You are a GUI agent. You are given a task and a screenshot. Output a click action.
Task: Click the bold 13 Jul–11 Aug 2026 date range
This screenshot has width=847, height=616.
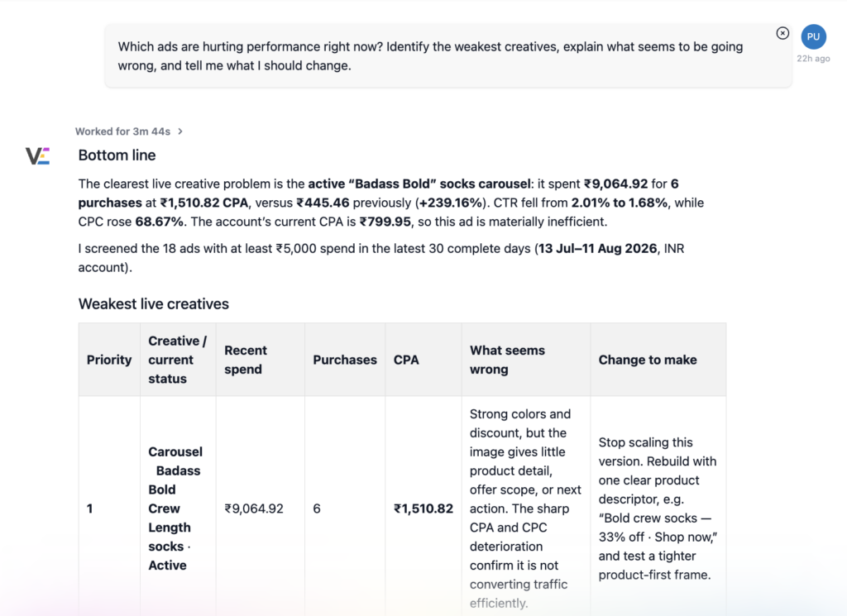pos(597,248)
